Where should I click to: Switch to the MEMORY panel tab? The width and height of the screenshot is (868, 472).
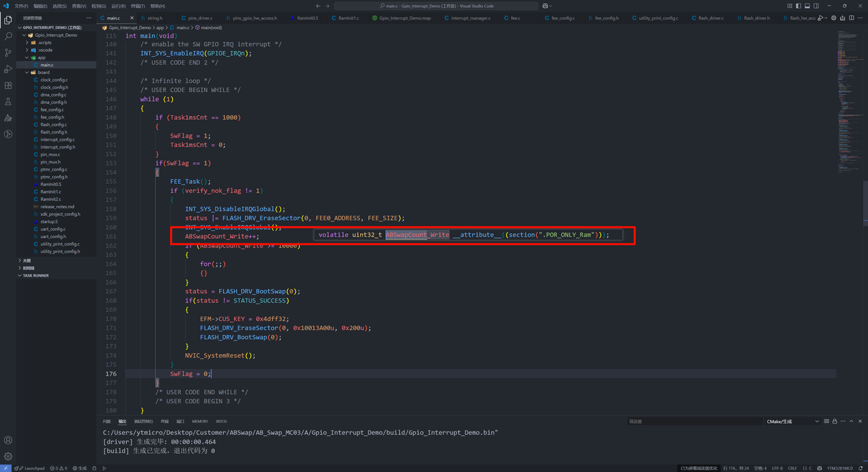pyautogui.click(x=200, y=421)
